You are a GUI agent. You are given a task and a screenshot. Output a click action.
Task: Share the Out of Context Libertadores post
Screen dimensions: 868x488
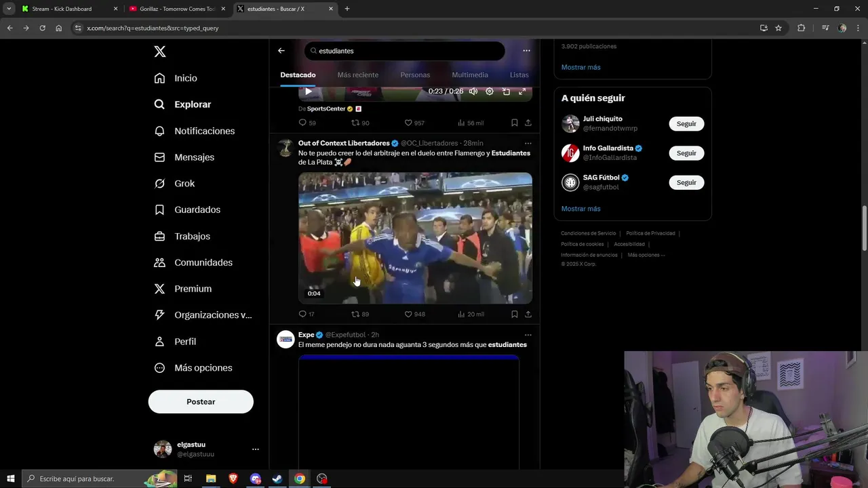(528, 314)
